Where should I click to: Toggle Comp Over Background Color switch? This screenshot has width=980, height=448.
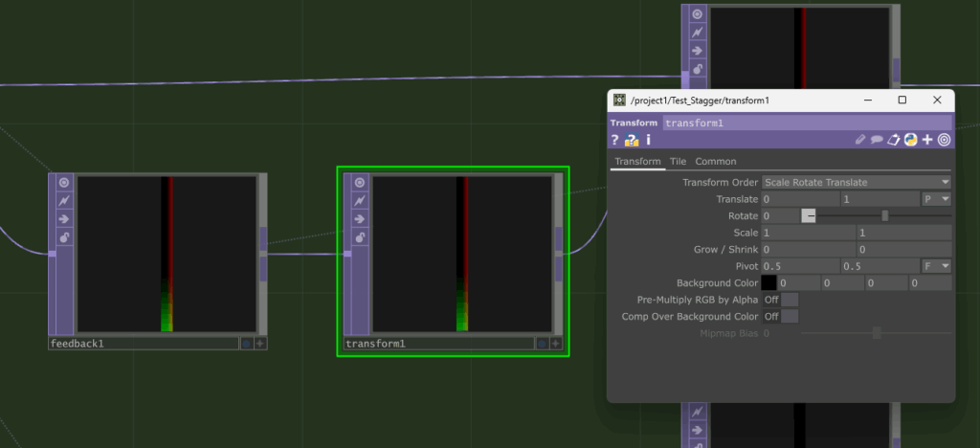point(780,316)
